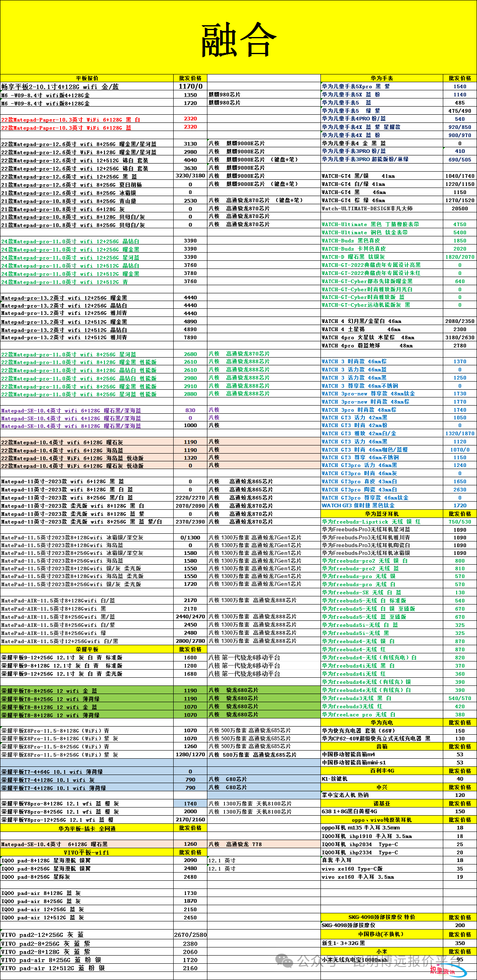Viewport: 477px width, 980px height.
Task: Click the price cell 0/1300
Action: click(x=190, y=538)
